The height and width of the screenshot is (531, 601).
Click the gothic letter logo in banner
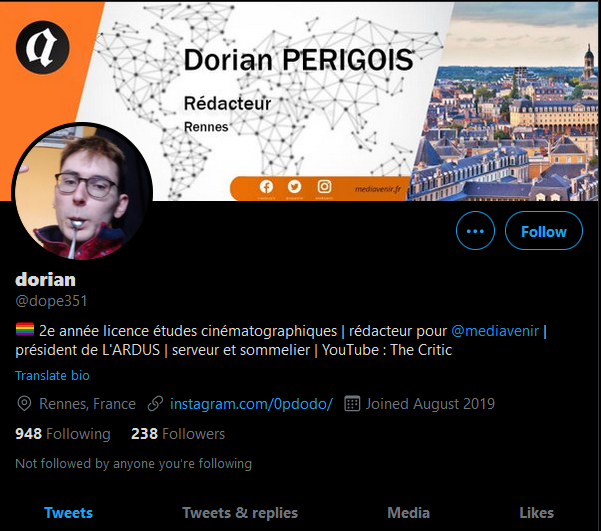(x=43, y=48)
